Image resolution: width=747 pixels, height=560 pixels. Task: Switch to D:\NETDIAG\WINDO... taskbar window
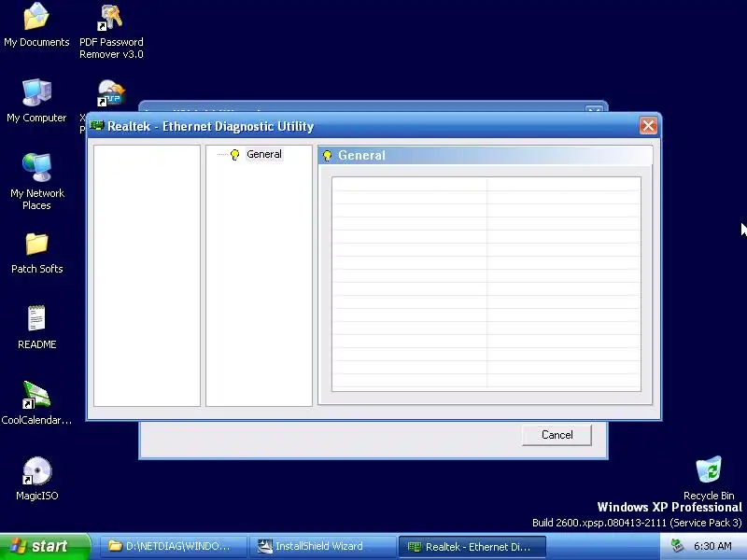tap(173, 546)
